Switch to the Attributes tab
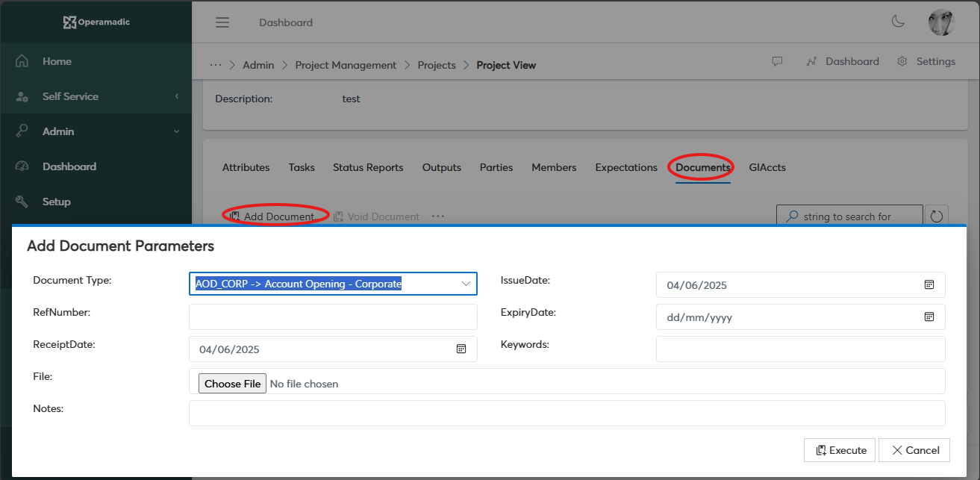 tap(246, 167)
